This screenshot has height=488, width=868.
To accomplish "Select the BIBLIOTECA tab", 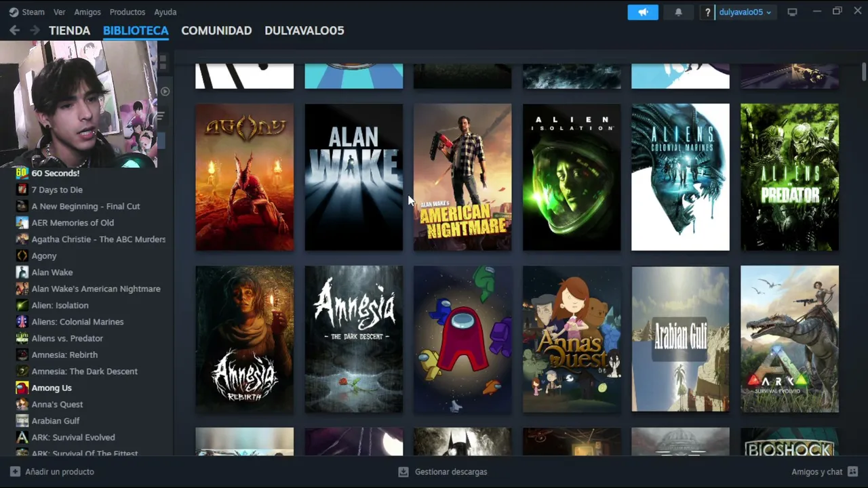I will pos(136,30).
